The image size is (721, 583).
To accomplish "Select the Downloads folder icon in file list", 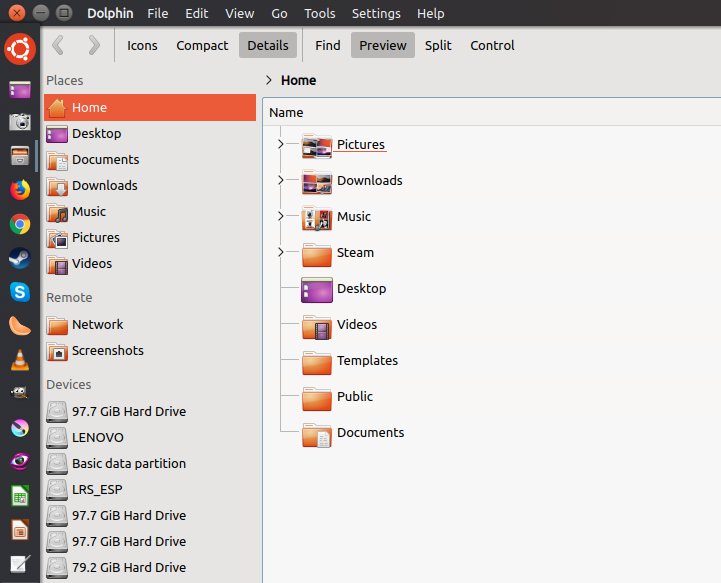I will pyautogui.click(x=317, y=181).
